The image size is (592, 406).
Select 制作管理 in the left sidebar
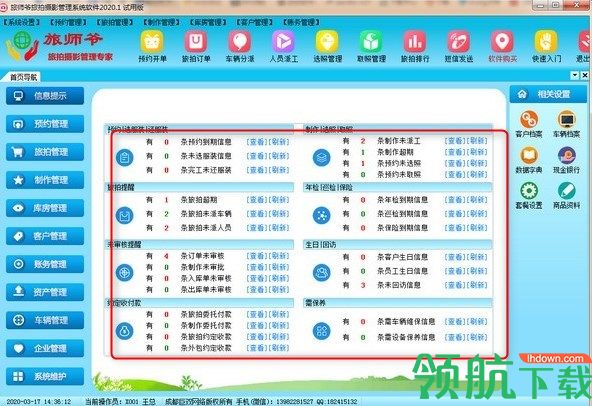[x=45, y=180]
